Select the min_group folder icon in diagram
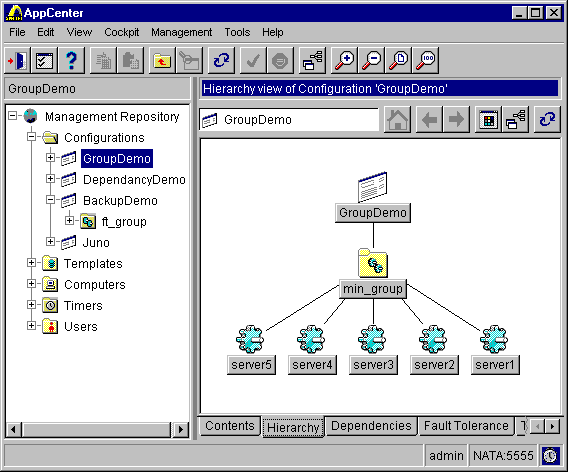This screenshot has width=568, height=472. (373, 263)
